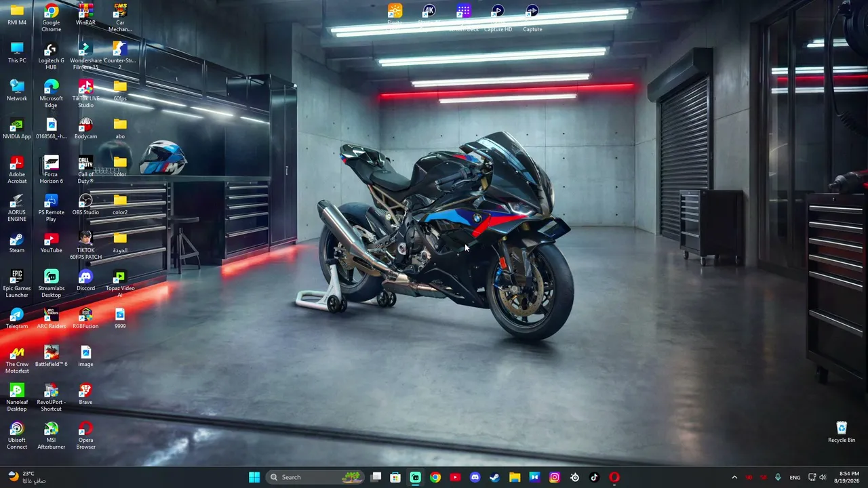
Task: Select the AORUS ENGINE desktop shortcut
Action: click(17, 207)
